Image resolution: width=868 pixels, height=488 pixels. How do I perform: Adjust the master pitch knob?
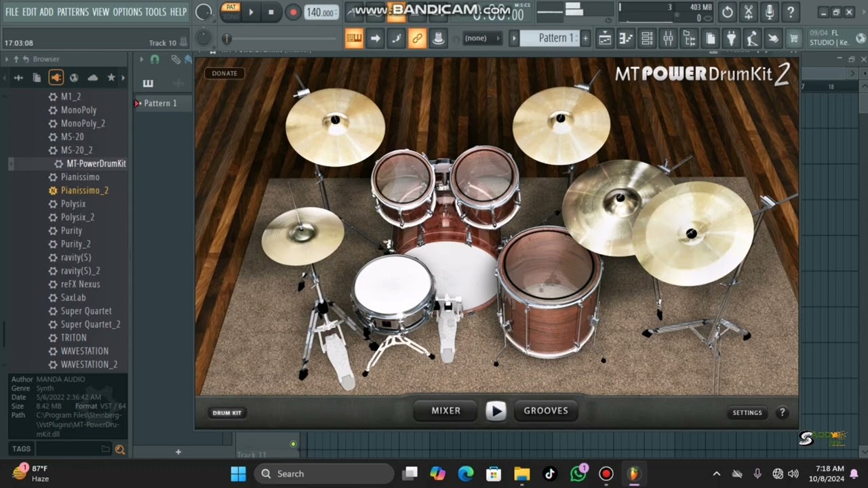pos(203,38)
